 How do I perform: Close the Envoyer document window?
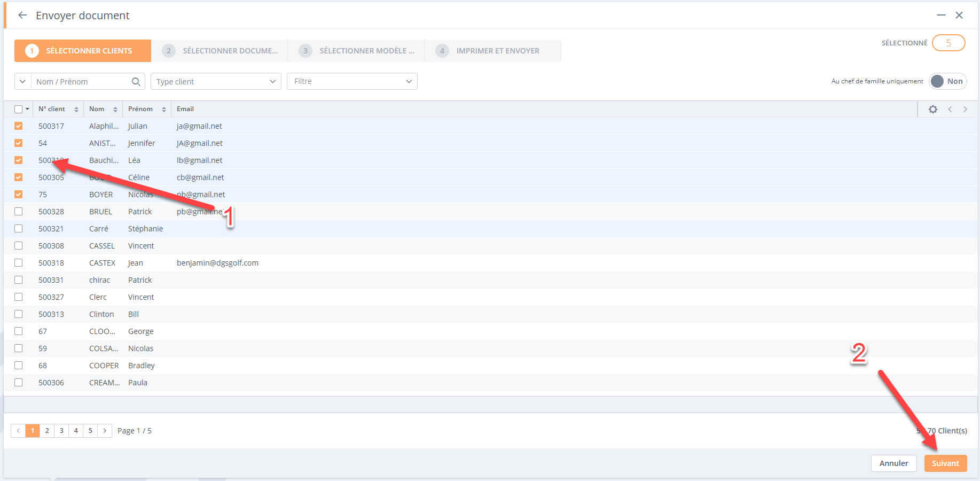click(x=959, y=15)
